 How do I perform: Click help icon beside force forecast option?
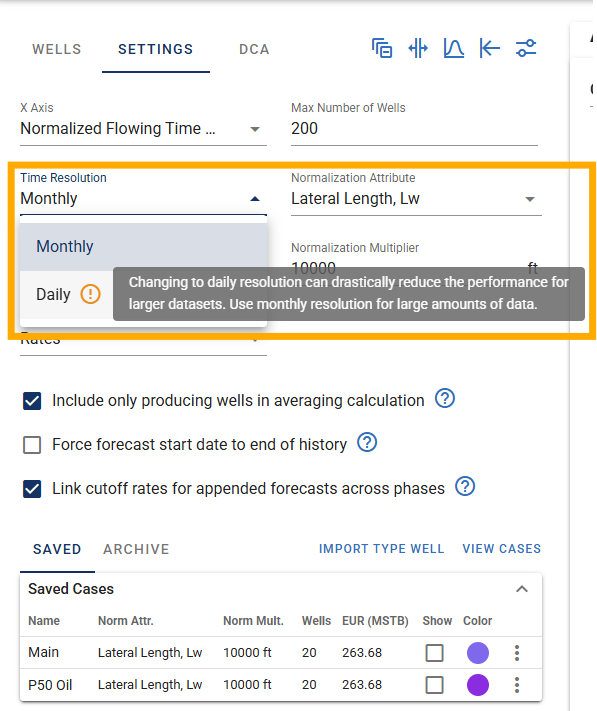pyautogui.click(x=367, y=442)
